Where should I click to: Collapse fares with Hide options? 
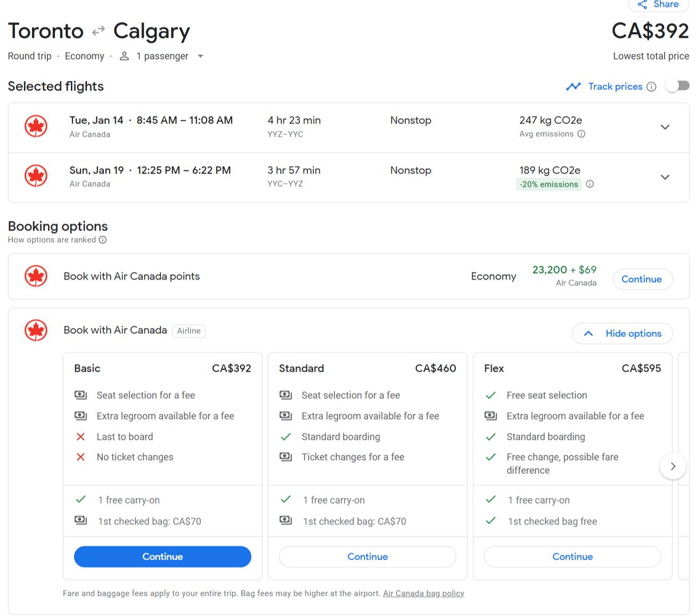(x=622, y=334)
